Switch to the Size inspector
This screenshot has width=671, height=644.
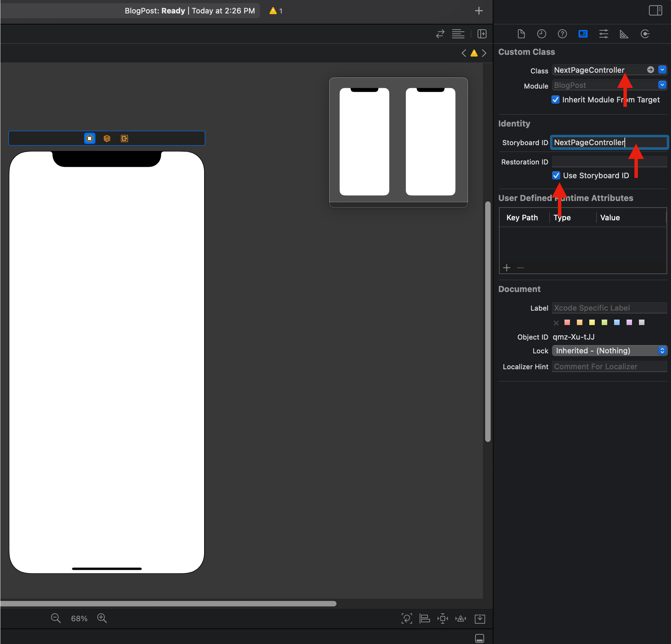pyautogui.click(x=624, y=34)
